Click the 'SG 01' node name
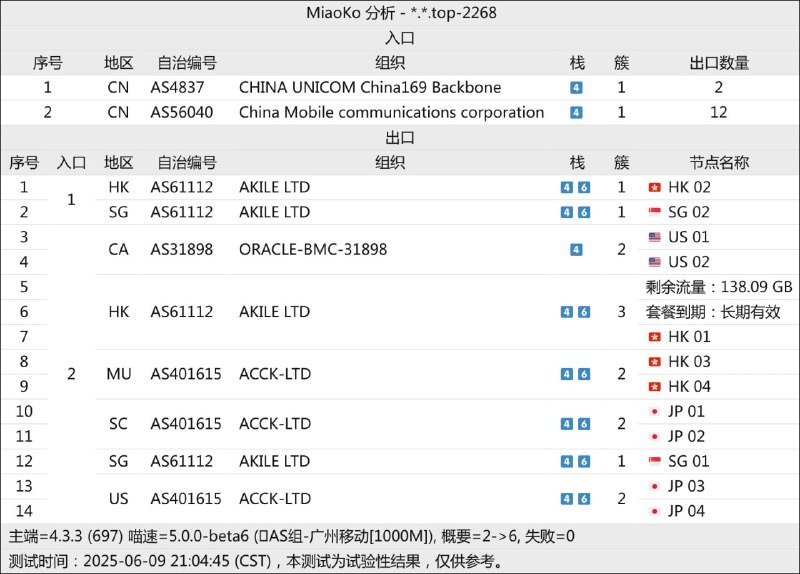Viewport: 800px width, 574px height. click(x=689, y=461)
